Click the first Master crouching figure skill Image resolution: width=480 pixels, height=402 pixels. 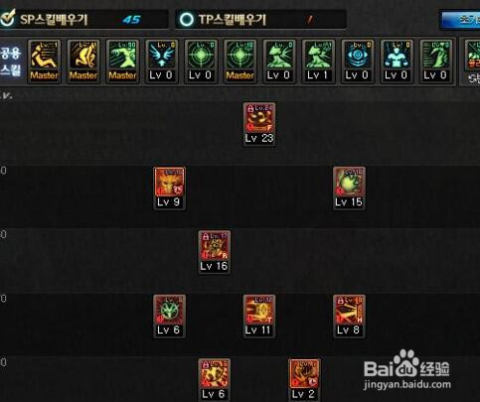pos(44,61)
